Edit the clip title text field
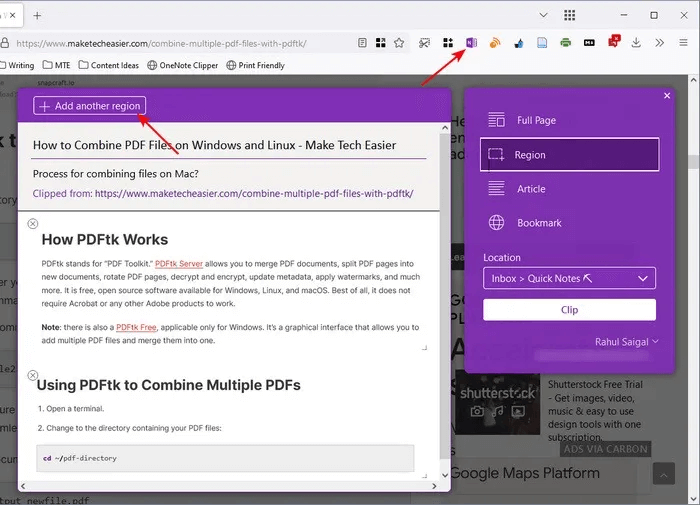 228,145
